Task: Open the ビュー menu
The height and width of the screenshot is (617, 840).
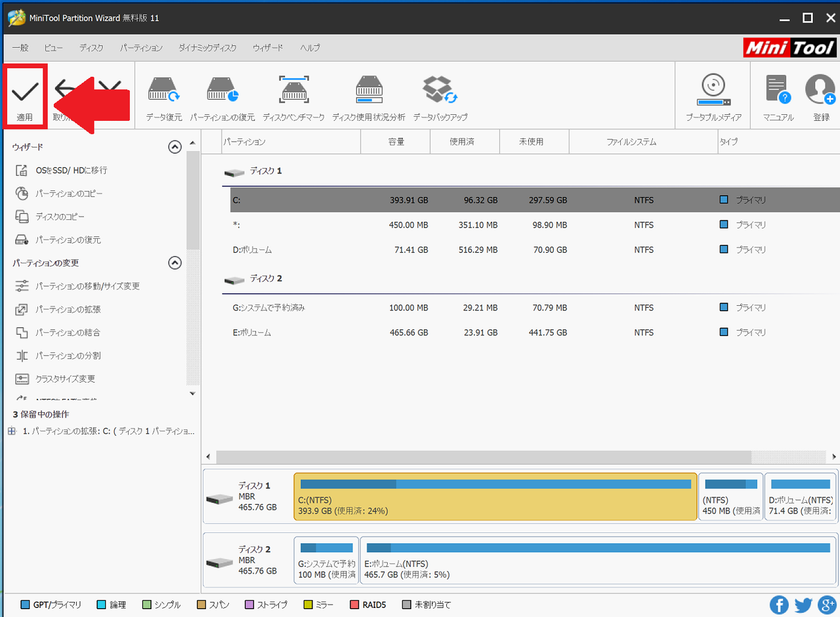Action: click(54, 48)
